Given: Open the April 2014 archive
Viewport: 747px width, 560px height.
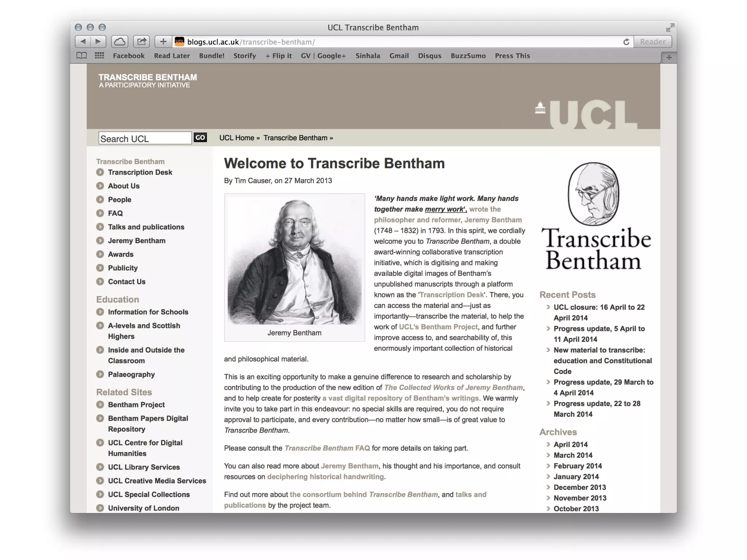Looking at the screenshot, I should pos(570,444).
